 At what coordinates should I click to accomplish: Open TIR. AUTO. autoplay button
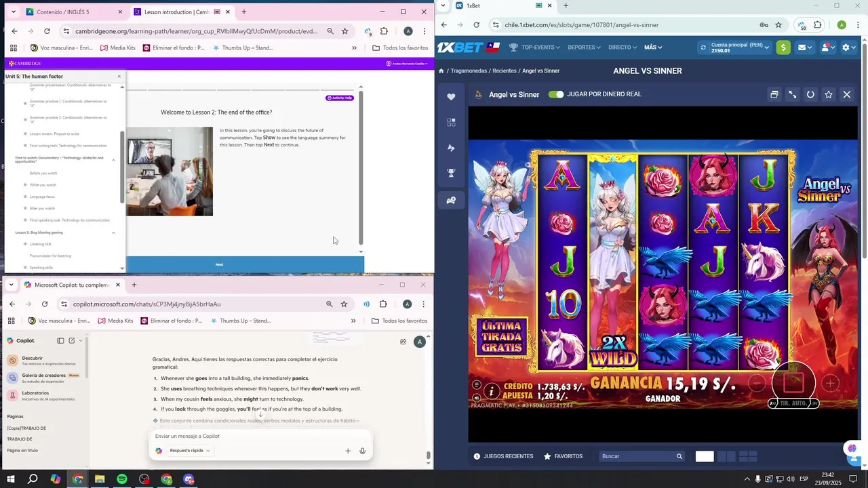tap(793, 403)
